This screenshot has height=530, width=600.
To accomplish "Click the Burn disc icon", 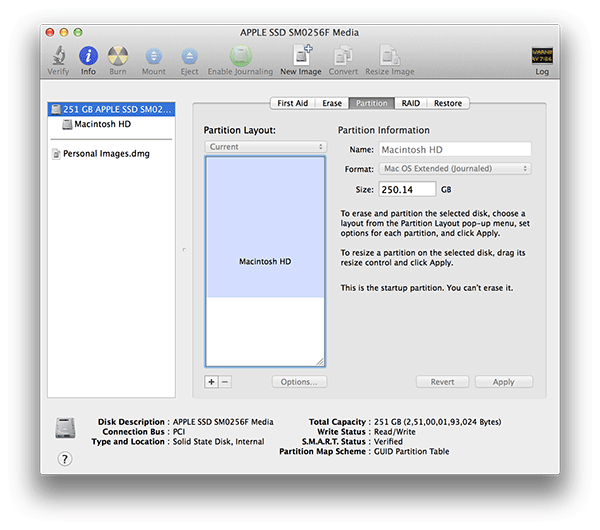I will (x=118, y=56).
